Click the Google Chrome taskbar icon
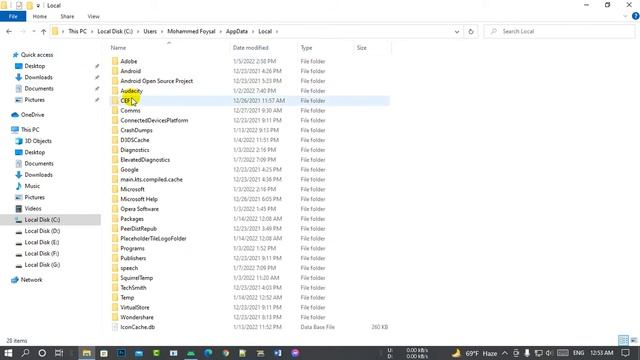Screen dimensions: 640x360 226,353
